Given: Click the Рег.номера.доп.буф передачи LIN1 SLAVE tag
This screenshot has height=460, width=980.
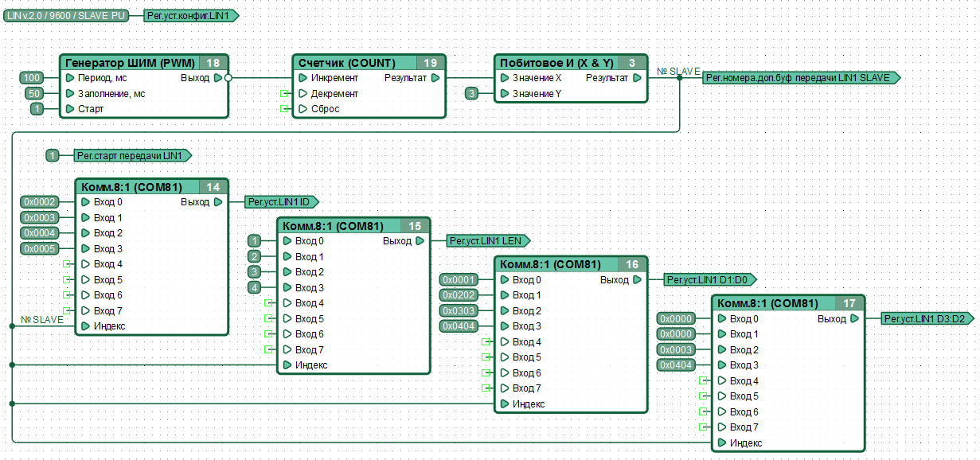Looking at the screenshot, I should coord(802,78).
